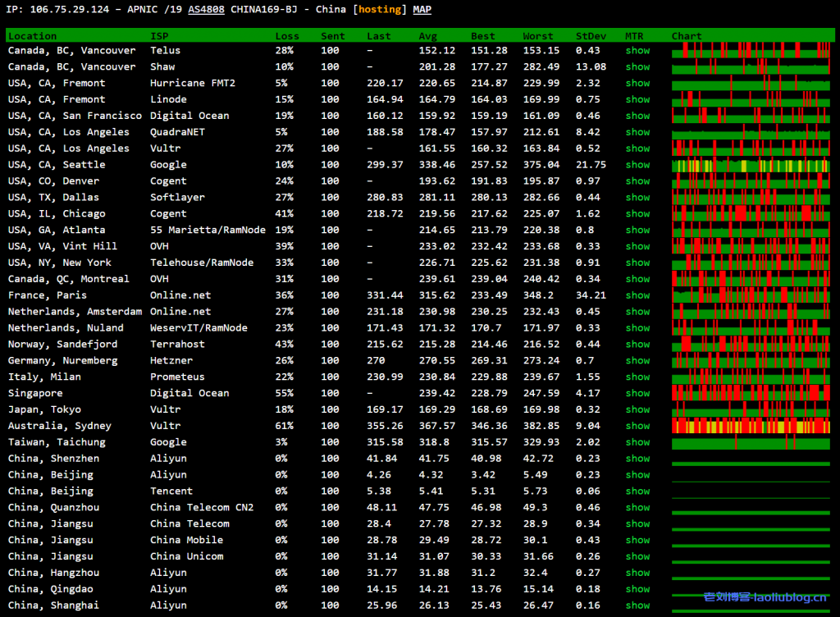Show MTR for Singapore Digital Ocean row
Image resolution: width=840 pixels, height=617 pixels.
637,393
